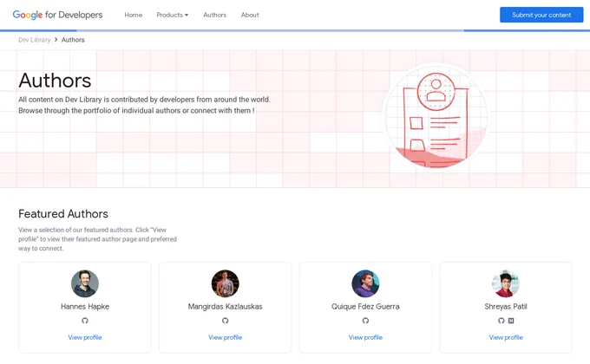
Task: Click the Google for Developers logo
Action: pos(57,15)
